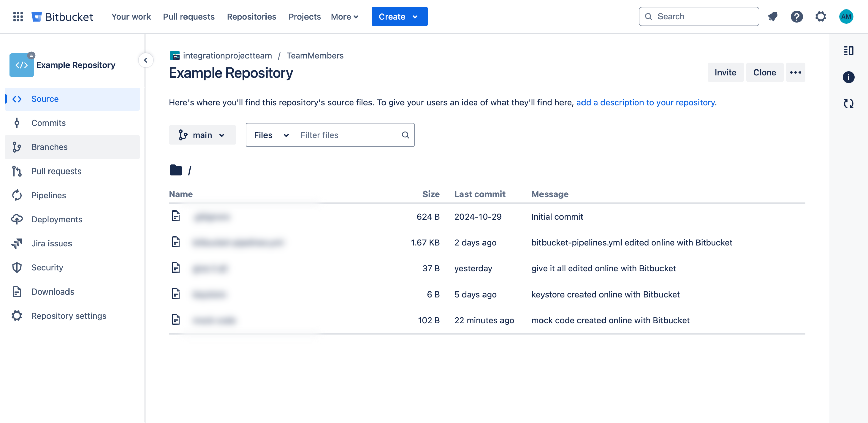Click add a description link
This screenshot has width=868, height=423.
pyautogui.click(x=646, y=102)
